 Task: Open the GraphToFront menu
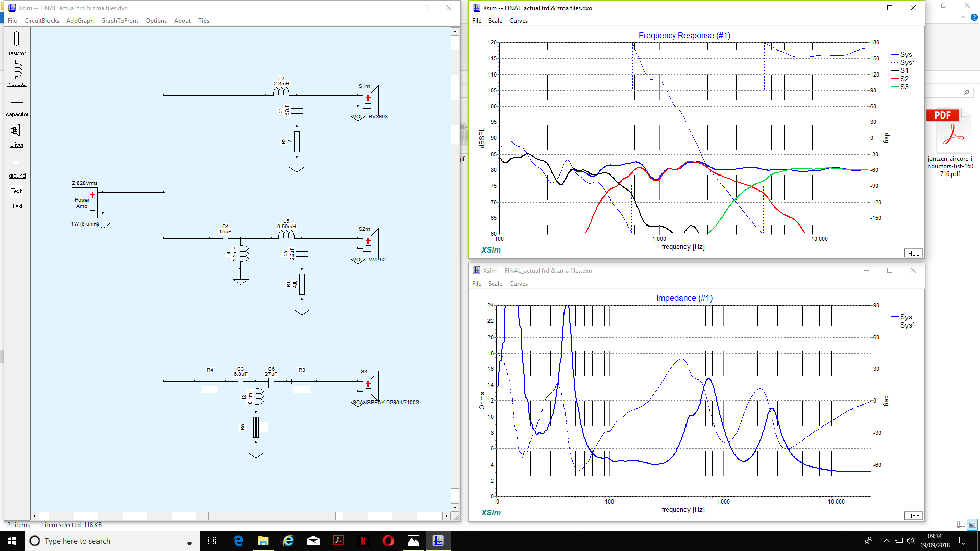(119, 21)
